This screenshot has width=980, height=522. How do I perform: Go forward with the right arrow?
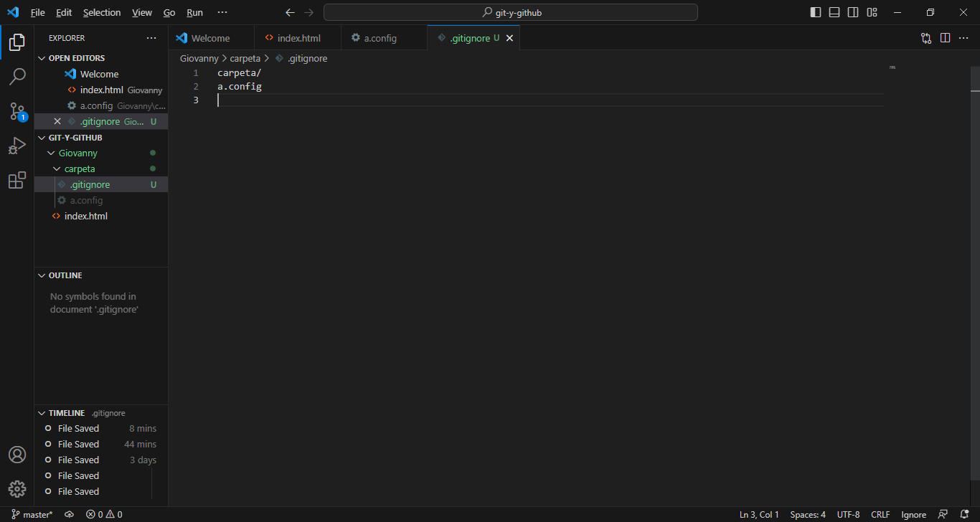308,12
